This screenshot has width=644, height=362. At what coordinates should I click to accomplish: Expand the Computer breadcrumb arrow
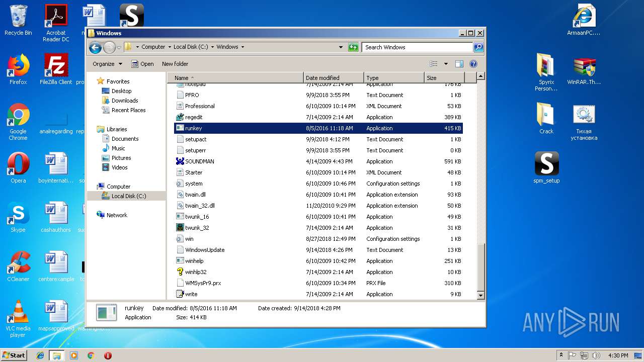[x=170, y=47]
